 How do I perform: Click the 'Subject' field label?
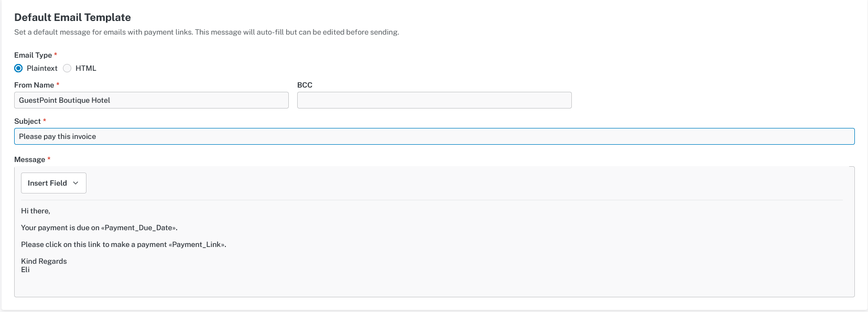(x=27, y=121)
